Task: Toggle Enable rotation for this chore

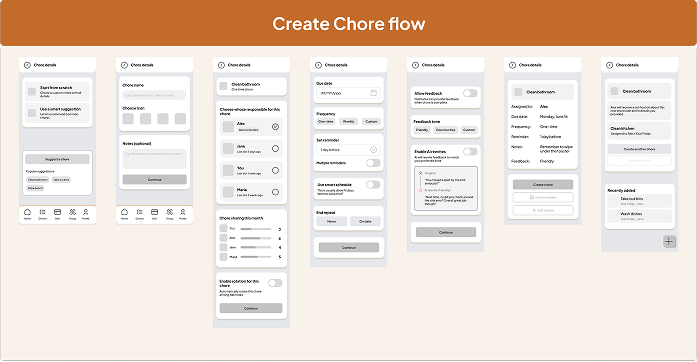Action: (275, 283)
